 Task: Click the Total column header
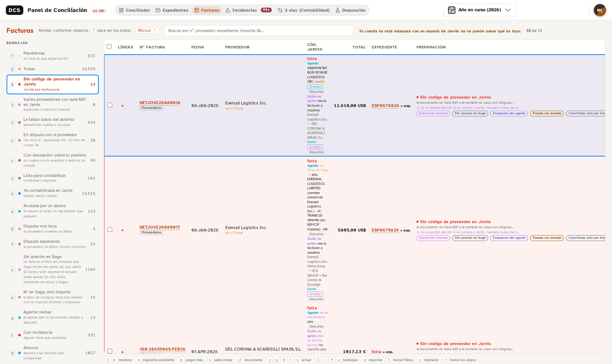coord(359,47)
